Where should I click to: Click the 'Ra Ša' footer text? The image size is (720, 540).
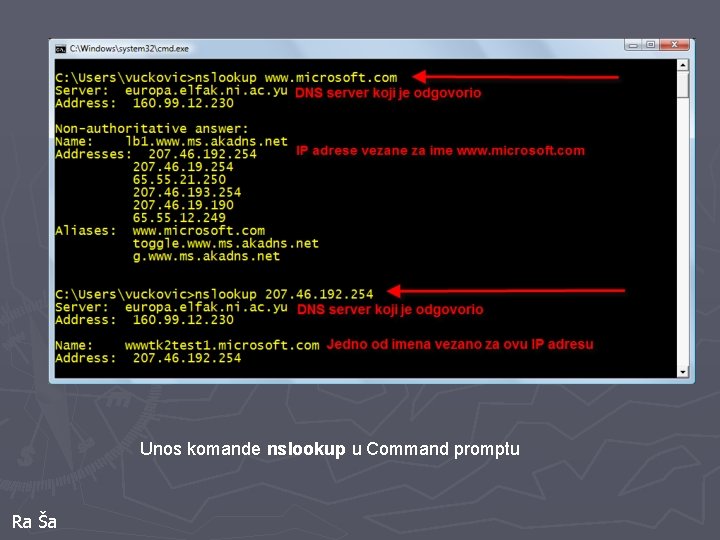click(x=34, y=522)
